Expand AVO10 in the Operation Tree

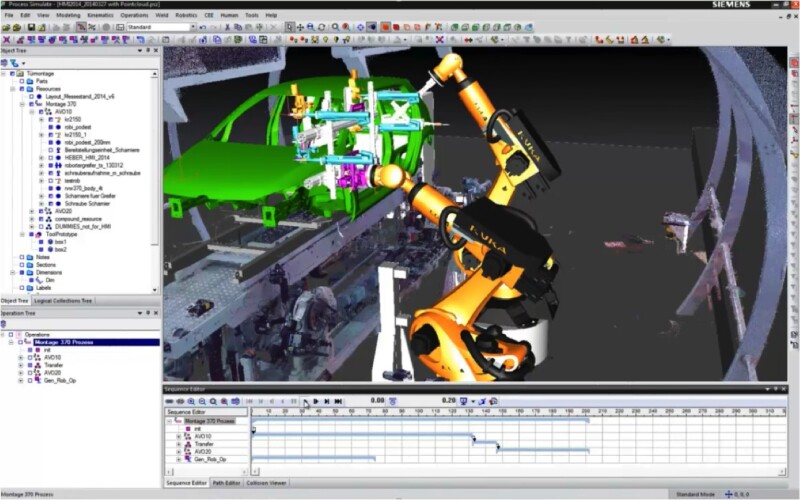[x=20, y=358]
